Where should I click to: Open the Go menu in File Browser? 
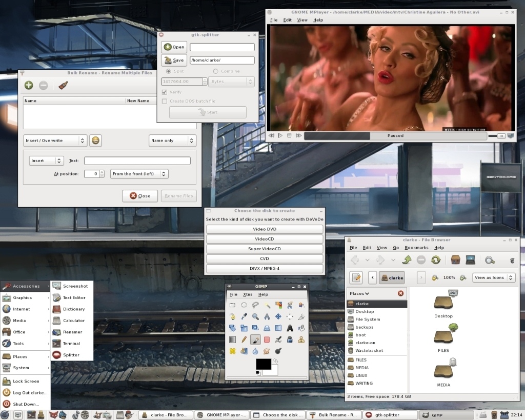pyautogui.click(x=396, y=248)
